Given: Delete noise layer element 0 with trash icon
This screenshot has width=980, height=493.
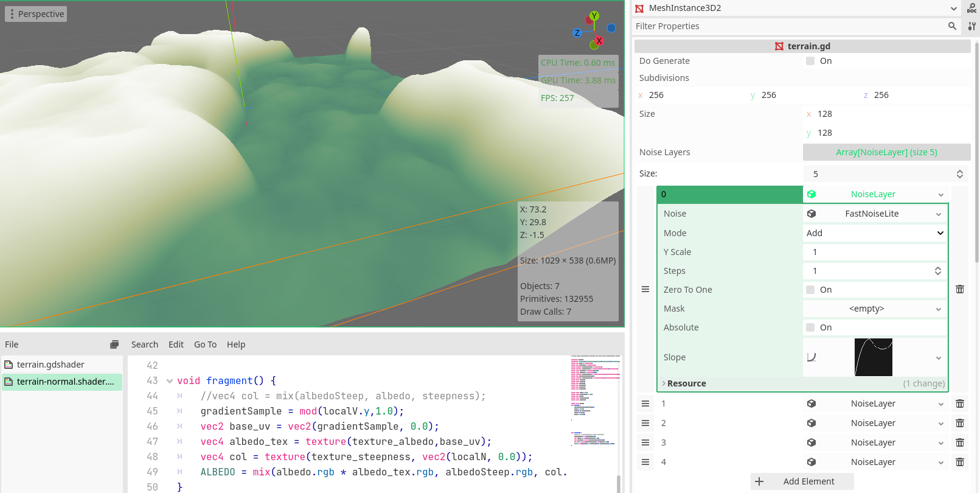Looking at the screenshot, I should pyautogui.click(x=960, y=289).
